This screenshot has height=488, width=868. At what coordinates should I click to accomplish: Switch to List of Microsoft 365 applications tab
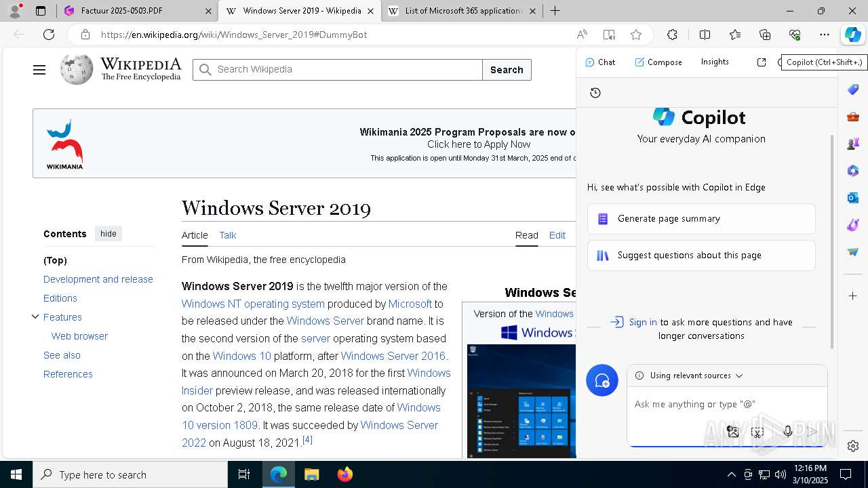463,11
